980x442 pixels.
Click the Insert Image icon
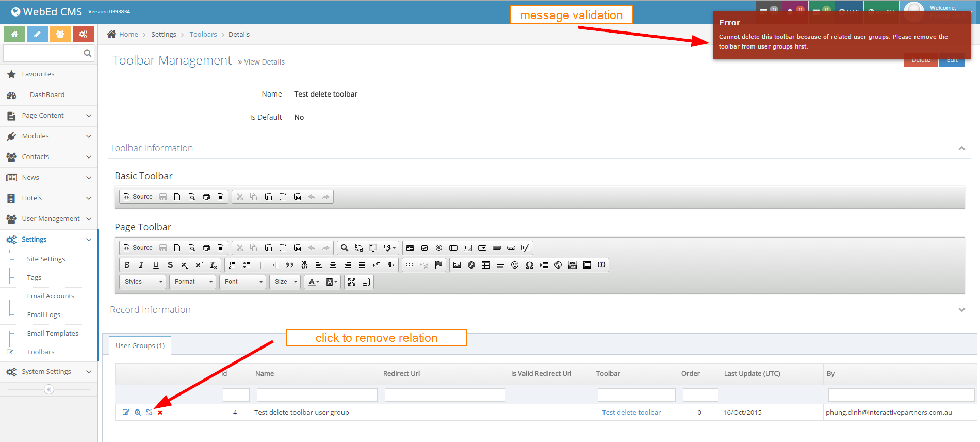click(457, 265)
